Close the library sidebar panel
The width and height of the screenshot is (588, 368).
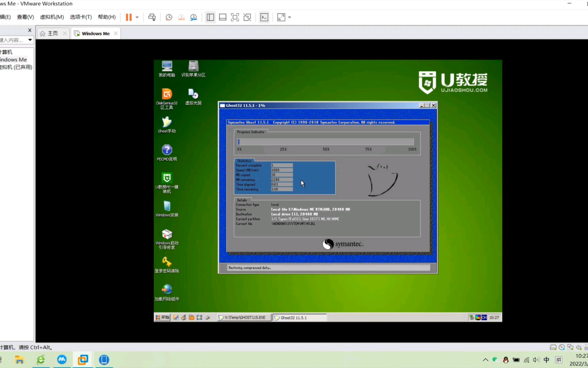point(30,30)
